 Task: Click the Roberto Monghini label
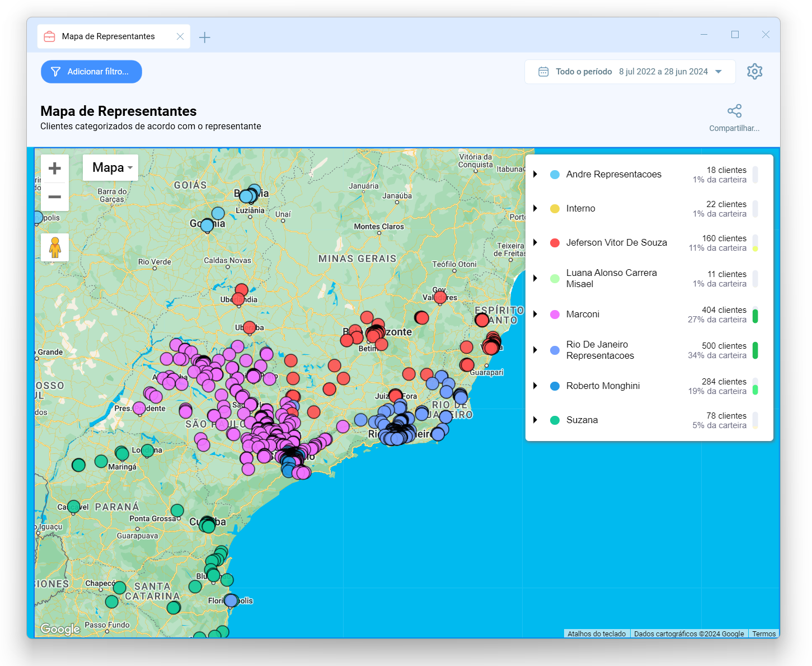click(603, 386)
